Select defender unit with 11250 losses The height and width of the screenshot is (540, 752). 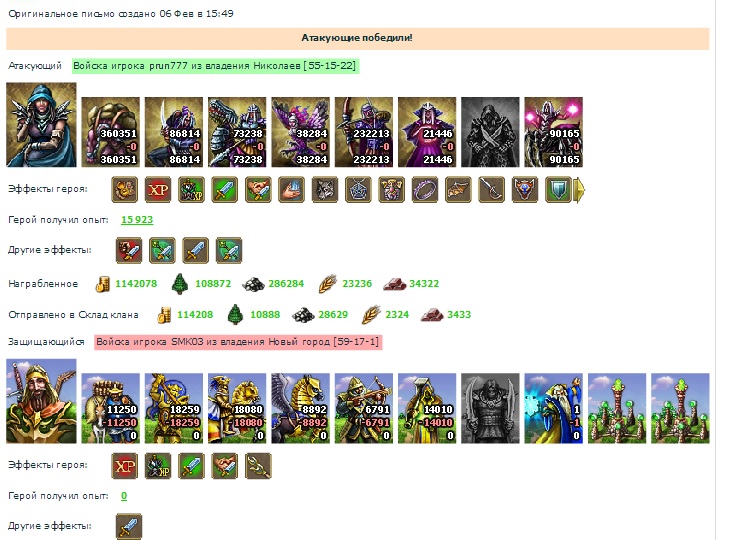pyautogui.click(x=111, y=408)
